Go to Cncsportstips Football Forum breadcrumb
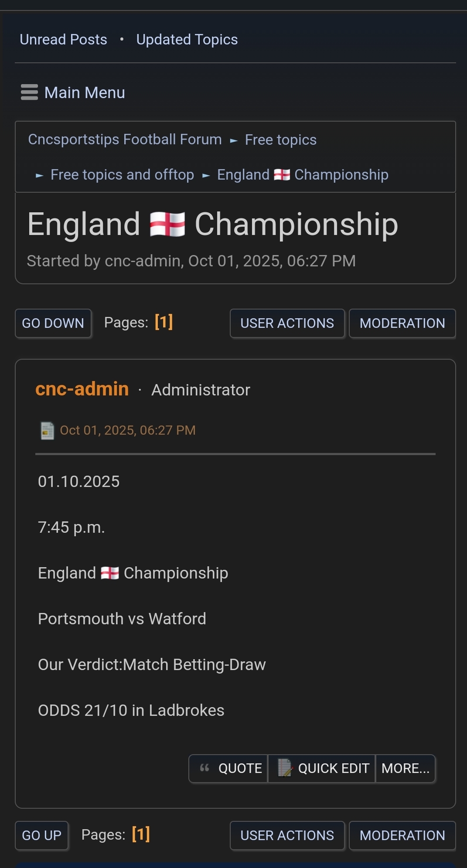This screenshot has height=868, width=467. pyautogui.click(x=125, y=140)
